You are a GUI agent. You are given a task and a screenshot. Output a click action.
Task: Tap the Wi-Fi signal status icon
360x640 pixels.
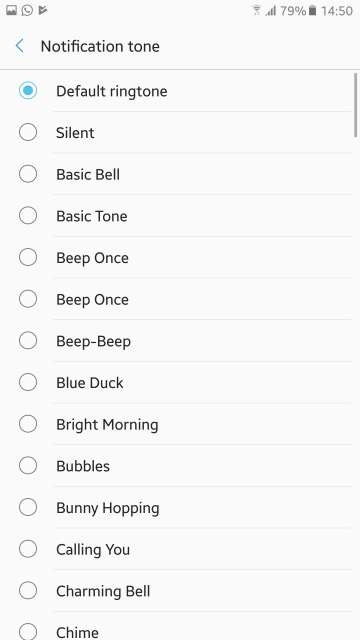click(x=257, y=11)
